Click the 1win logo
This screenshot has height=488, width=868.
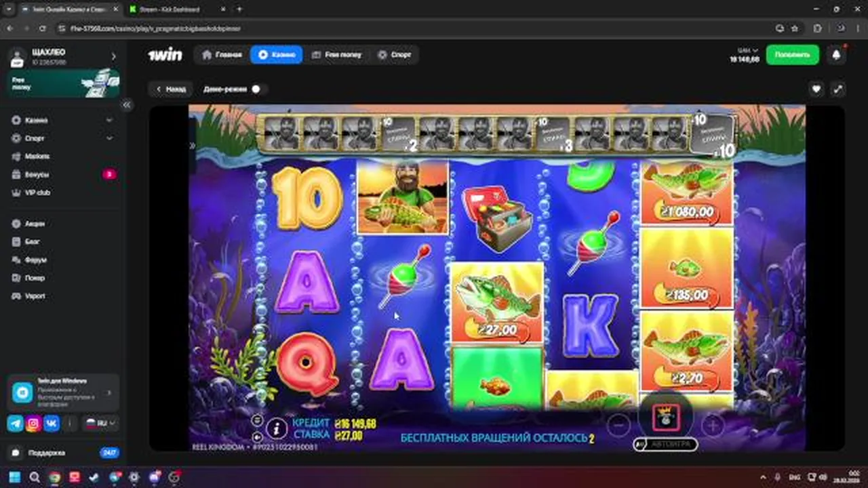(x=165, y=55)
